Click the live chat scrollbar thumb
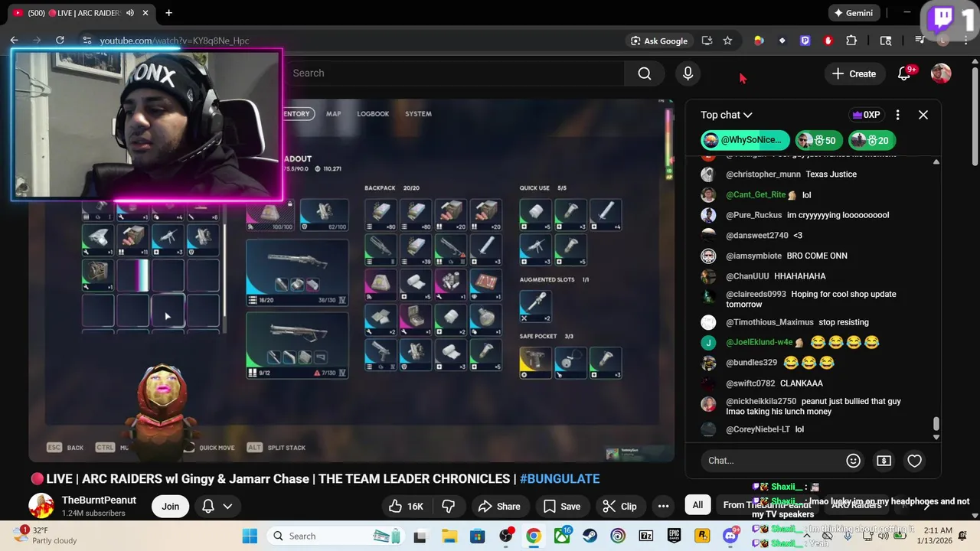 936,424
